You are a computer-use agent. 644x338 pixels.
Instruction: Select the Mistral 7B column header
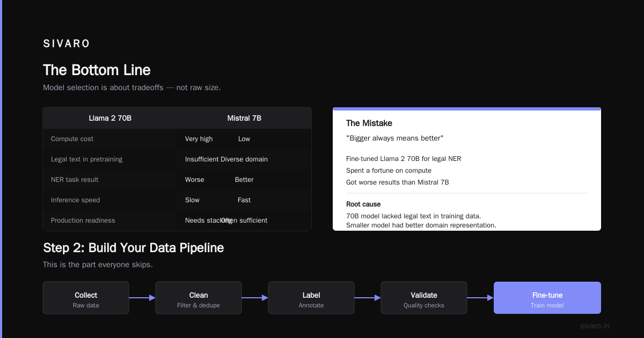[x=244, y=118]
